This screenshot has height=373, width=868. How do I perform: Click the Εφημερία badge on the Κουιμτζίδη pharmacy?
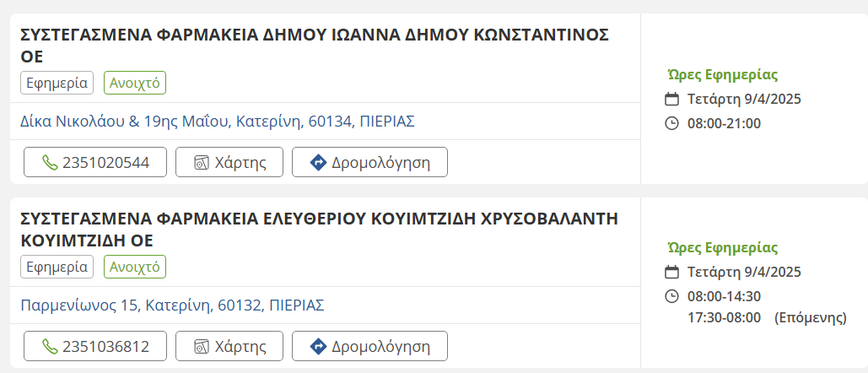pyautogui.click(x=57, y=267)
